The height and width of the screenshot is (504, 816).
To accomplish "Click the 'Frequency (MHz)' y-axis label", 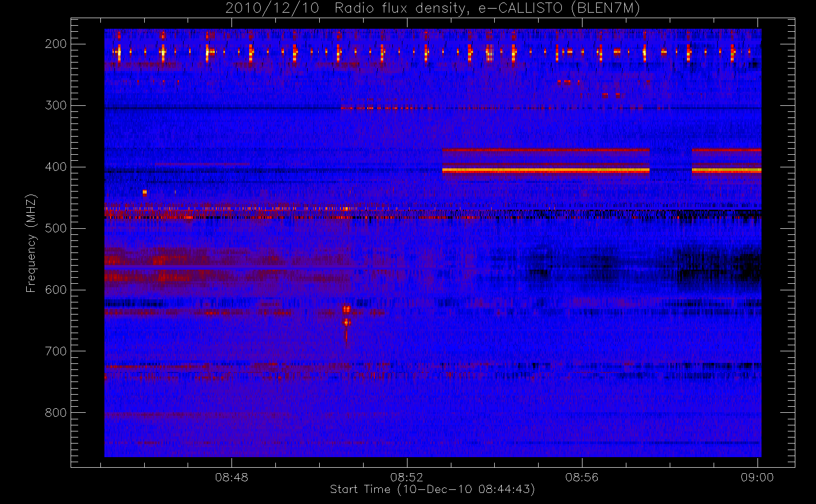I will tap(31, 243).
